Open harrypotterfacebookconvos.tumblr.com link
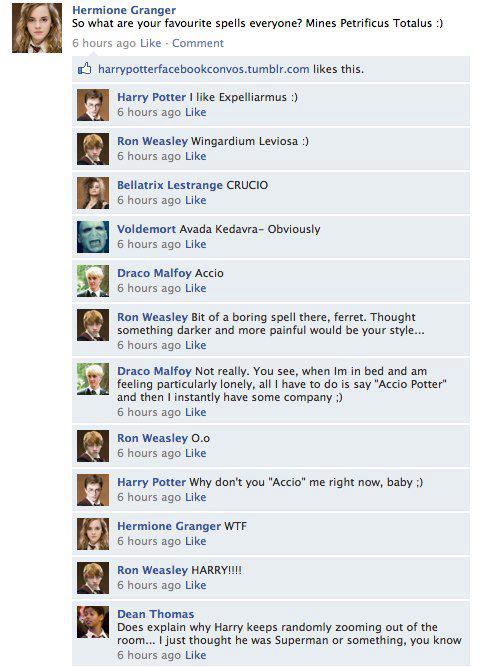498x667 pixels. [x=204, y=69]
